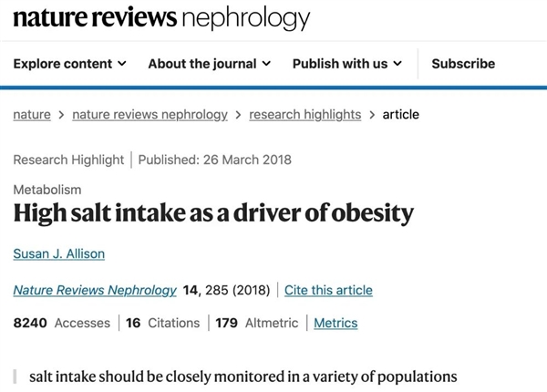Click the Subscribe link in the header
The height and width of the screenshot is (392, 547).
point(463,64)
